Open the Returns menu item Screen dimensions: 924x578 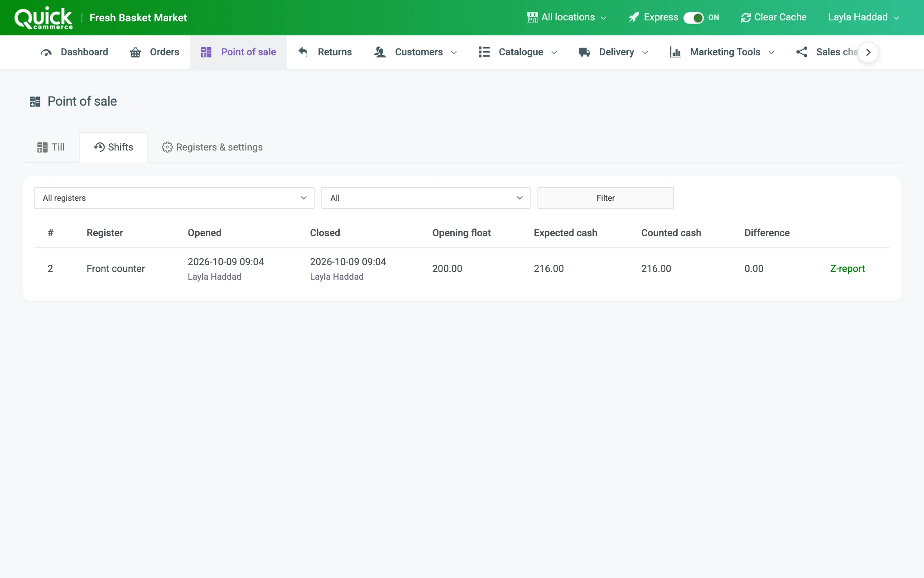[325, 52]
